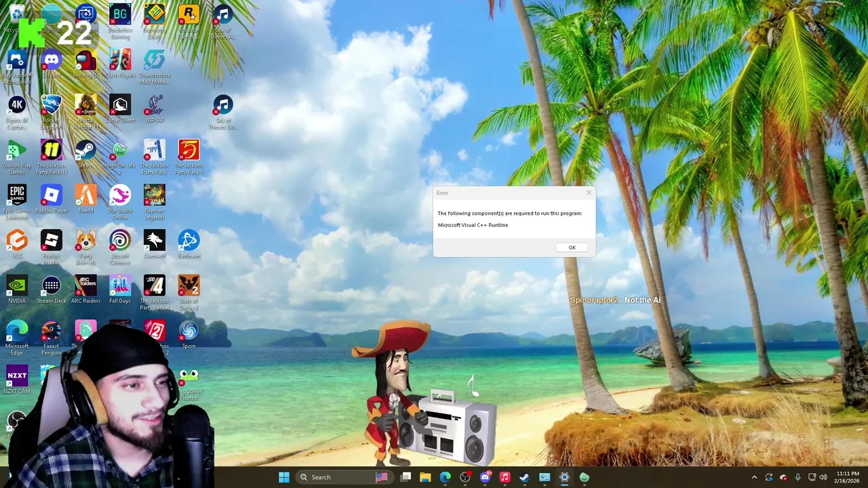Select The Jackbox Party Pack 11 icon

click(x=52, y=157)
